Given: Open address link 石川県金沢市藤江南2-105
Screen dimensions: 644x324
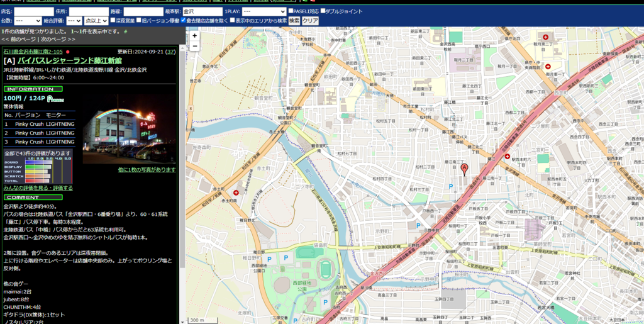Looking at the screenshot, I should coord(33,52).
